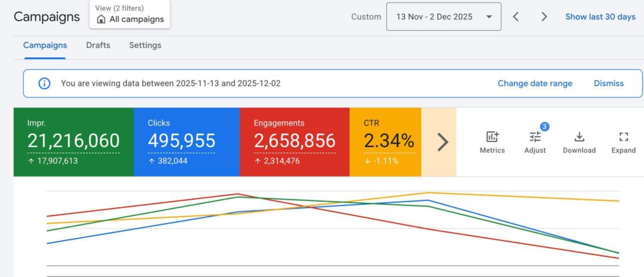
Task: Open the Metrics chart options
Action: 492,143
